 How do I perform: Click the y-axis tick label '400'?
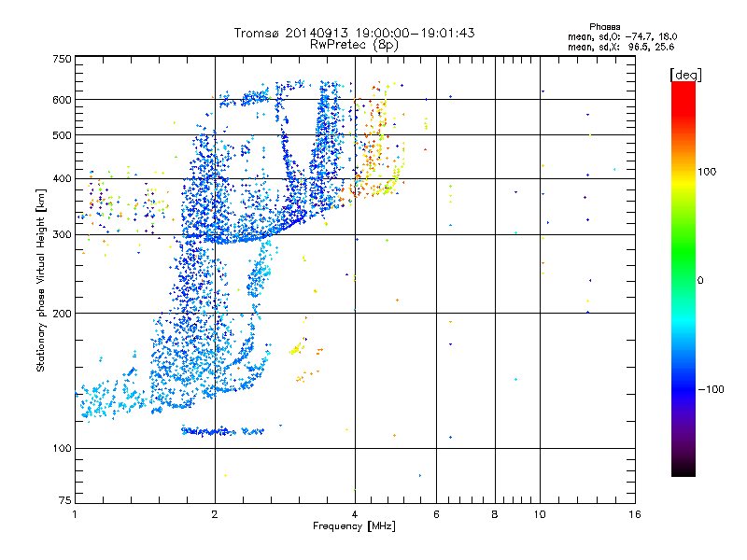62,178
